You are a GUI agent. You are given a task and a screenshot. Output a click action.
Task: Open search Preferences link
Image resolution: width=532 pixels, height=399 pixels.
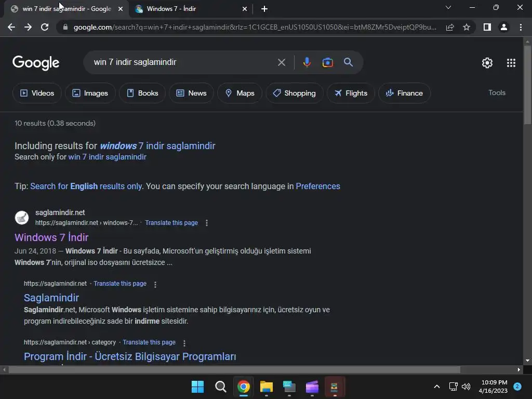point(317,187)
